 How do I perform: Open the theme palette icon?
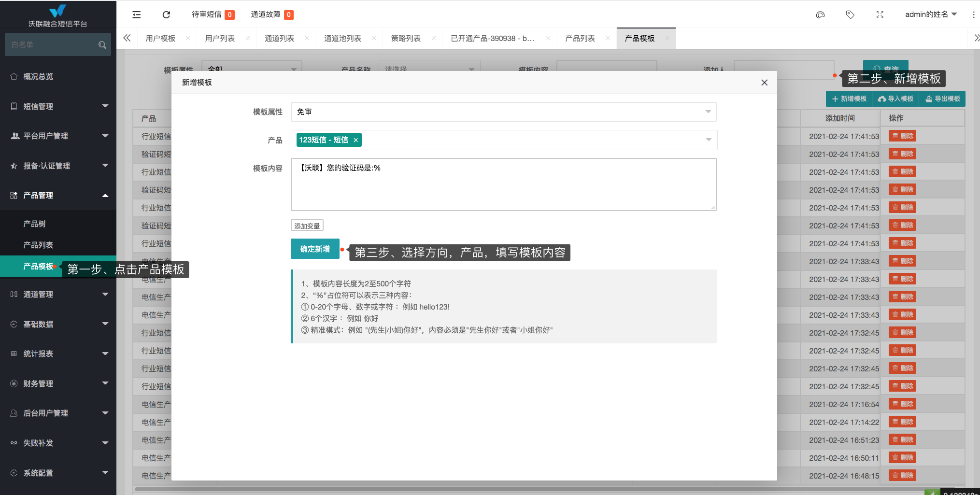pyautogui.click(x=820, y=14)
